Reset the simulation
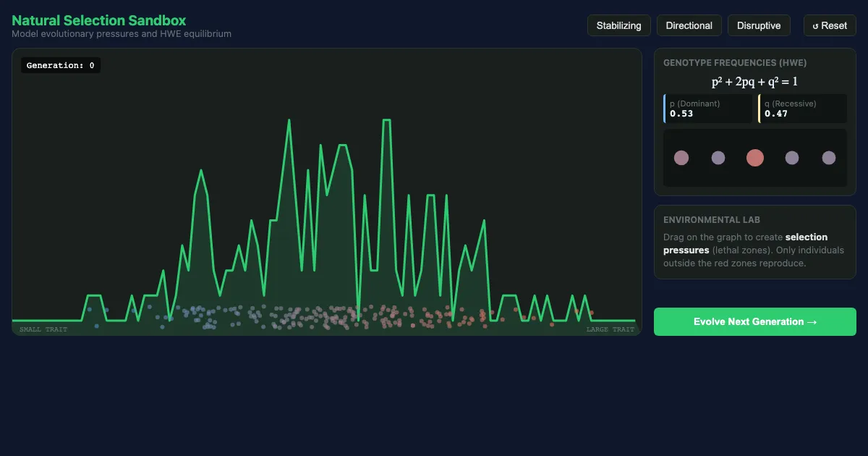This screenshot has height=456, width=868. [x=830, y=25]
